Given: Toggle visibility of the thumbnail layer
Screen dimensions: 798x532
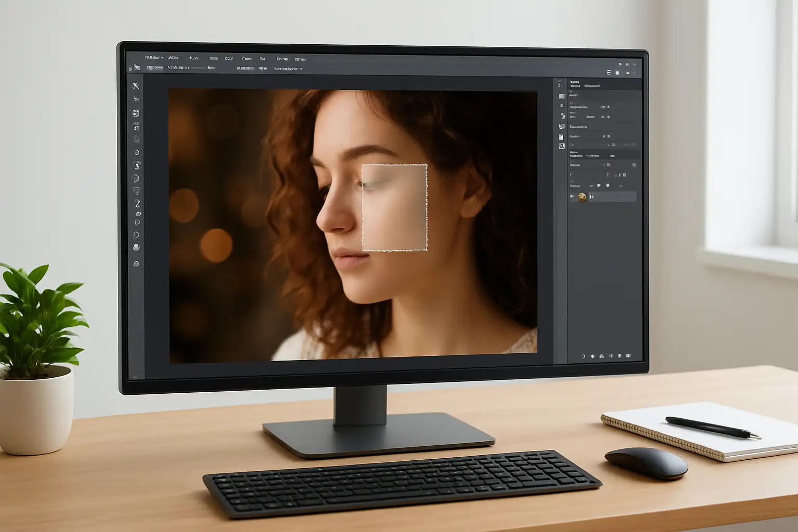Looking at the screenshot, I should pos(573,197).
